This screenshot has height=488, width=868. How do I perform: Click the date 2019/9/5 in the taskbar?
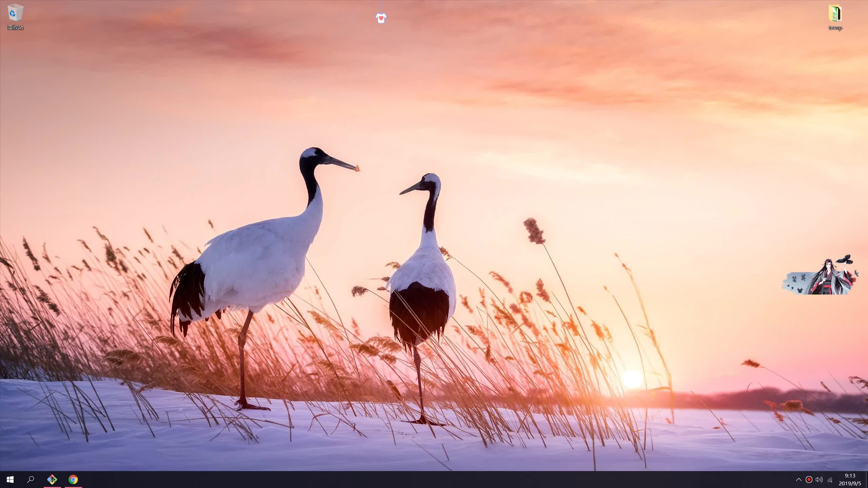point(850,484)
